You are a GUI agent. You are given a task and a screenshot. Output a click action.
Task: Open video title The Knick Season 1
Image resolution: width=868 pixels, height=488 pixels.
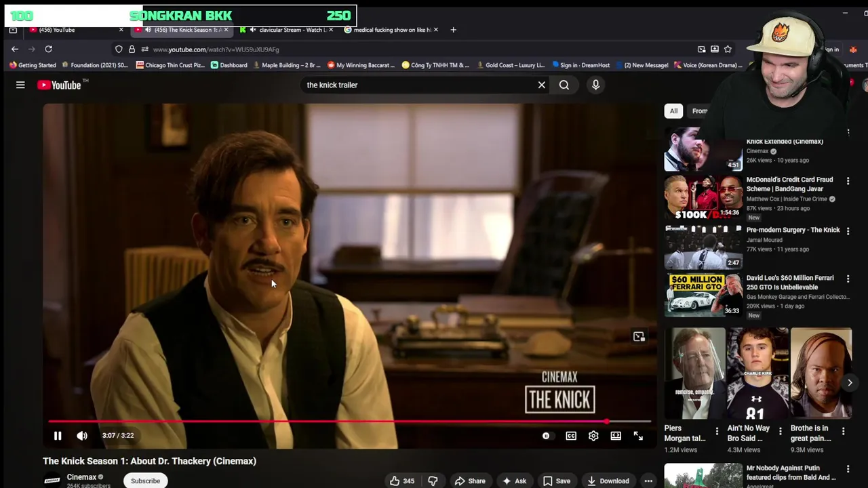[149, 461]
